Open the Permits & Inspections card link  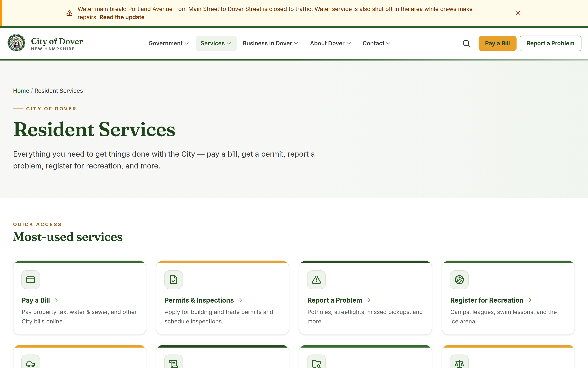(x=199, y=300)
